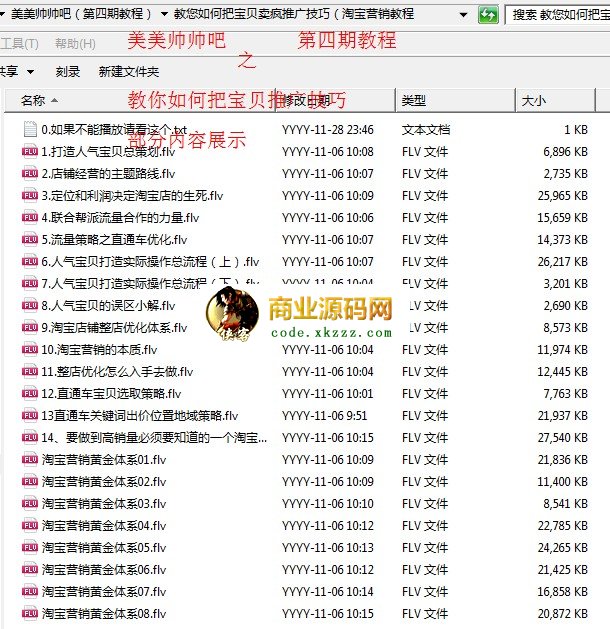Select FLV icon of 2.店铺经营的主题路线.flv
Viewport: 610px width, 629px height.
point(30,173)
